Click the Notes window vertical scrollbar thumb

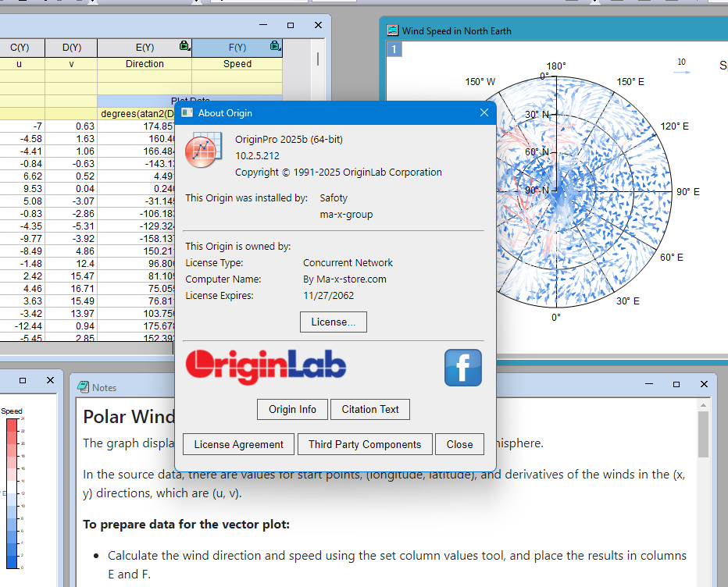pyautogui.click(x=703, y=434)
